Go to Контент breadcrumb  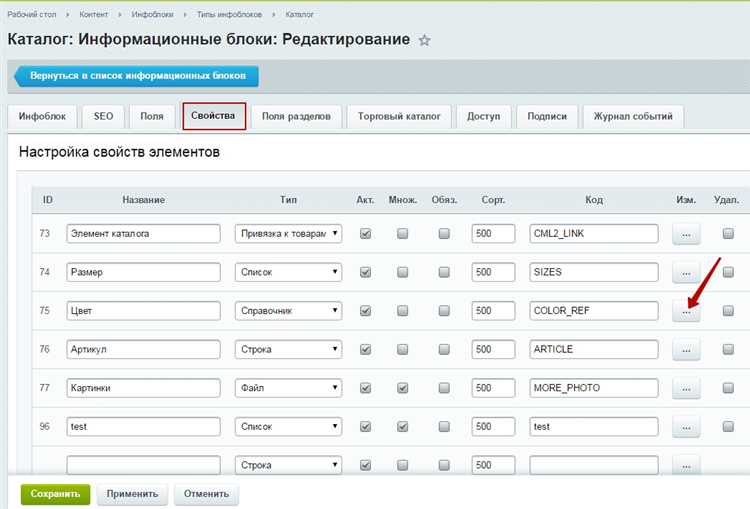[94, 15]
